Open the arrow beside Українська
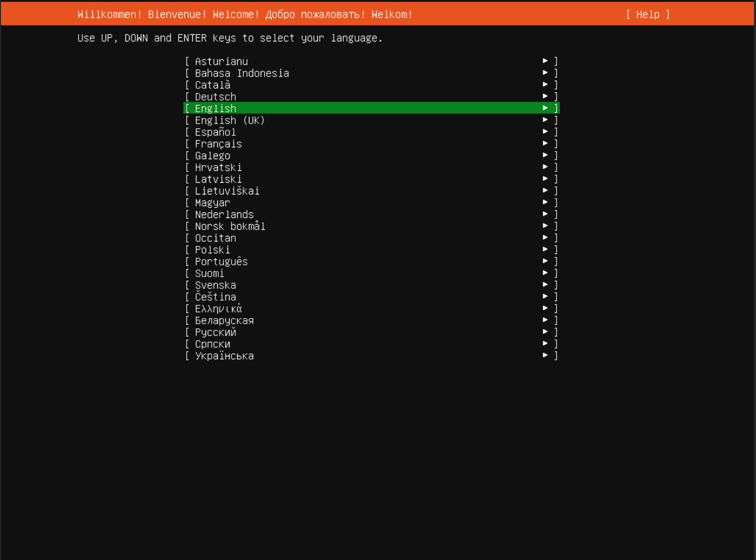The width and height of the screenshot is (756, 560). click(x=545, y=355)
